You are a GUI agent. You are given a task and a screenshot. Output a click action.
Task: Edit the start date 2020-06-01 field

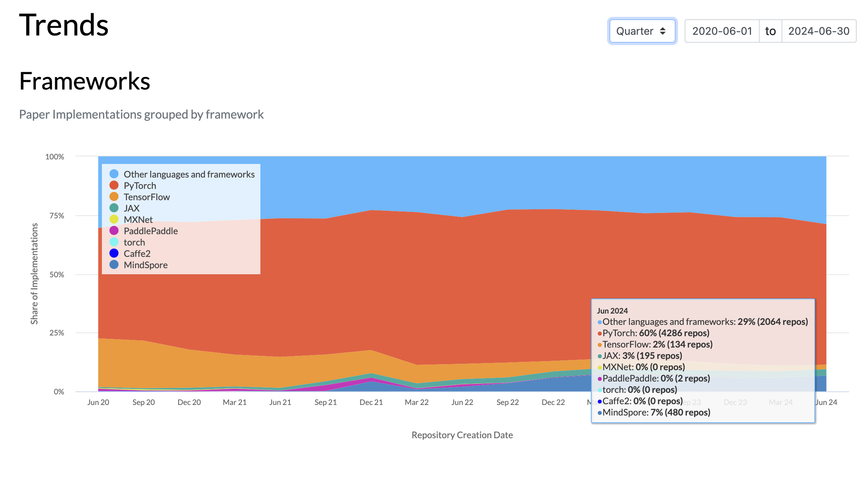[722, 31]
